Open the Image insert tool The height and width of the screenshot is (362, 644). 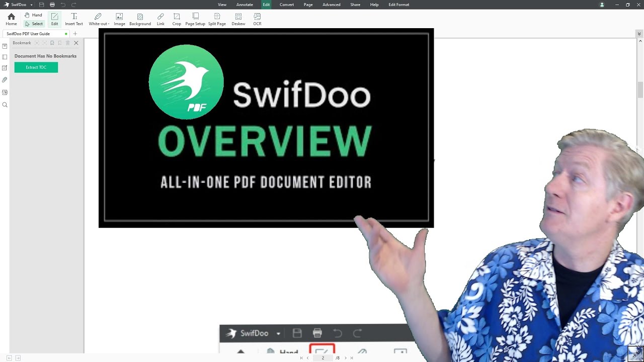click(x=119, y=19)
